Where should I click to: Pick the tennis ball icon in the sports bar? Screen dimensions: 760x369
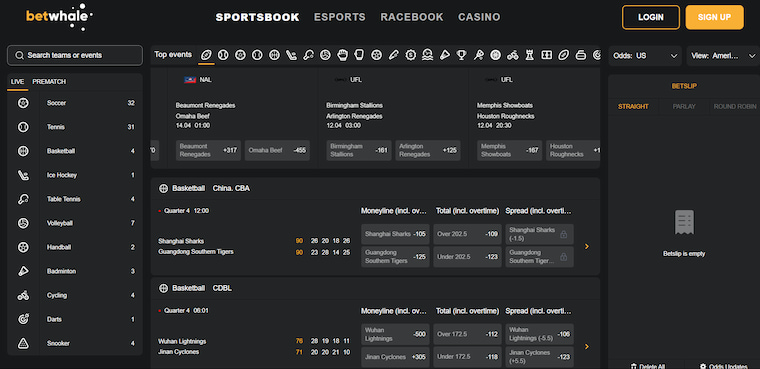pos(257,55)
